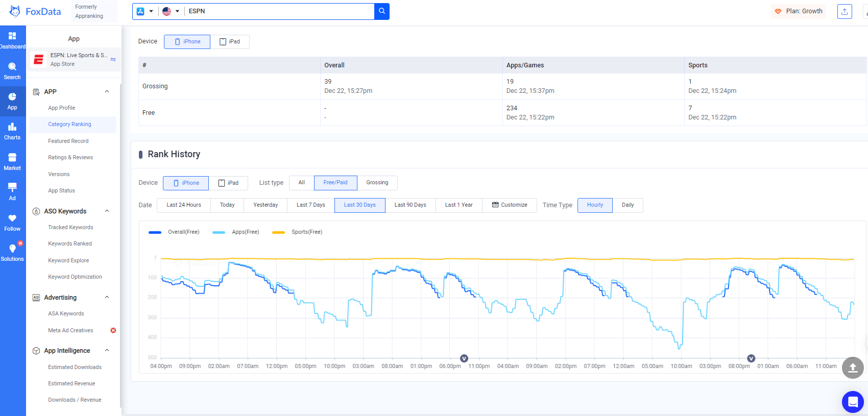Set list type to All
868x416 pixels.
click(302, 183)
